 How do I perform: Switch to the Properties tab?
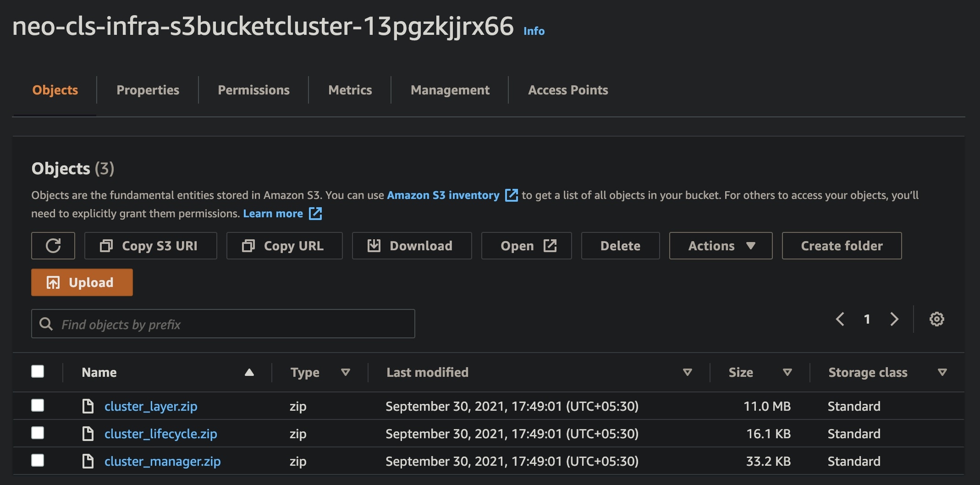point(148,90)
